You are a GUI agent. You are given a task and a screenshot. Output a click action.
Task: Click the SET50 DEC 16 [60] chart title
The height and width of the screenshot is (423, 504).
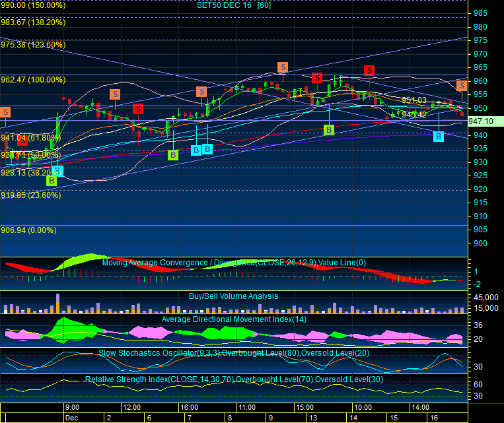tap(234, 5)
